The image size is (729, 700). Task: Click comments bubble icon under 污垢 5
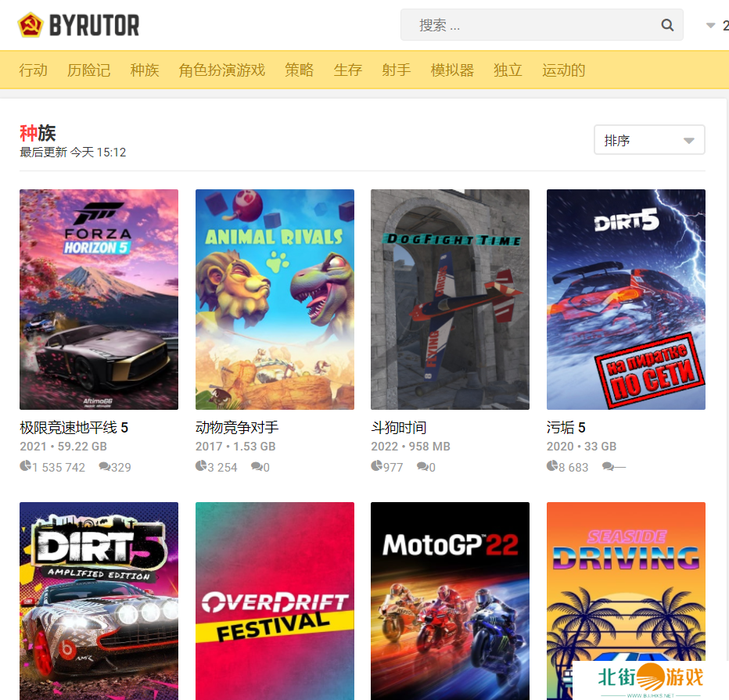607,467
